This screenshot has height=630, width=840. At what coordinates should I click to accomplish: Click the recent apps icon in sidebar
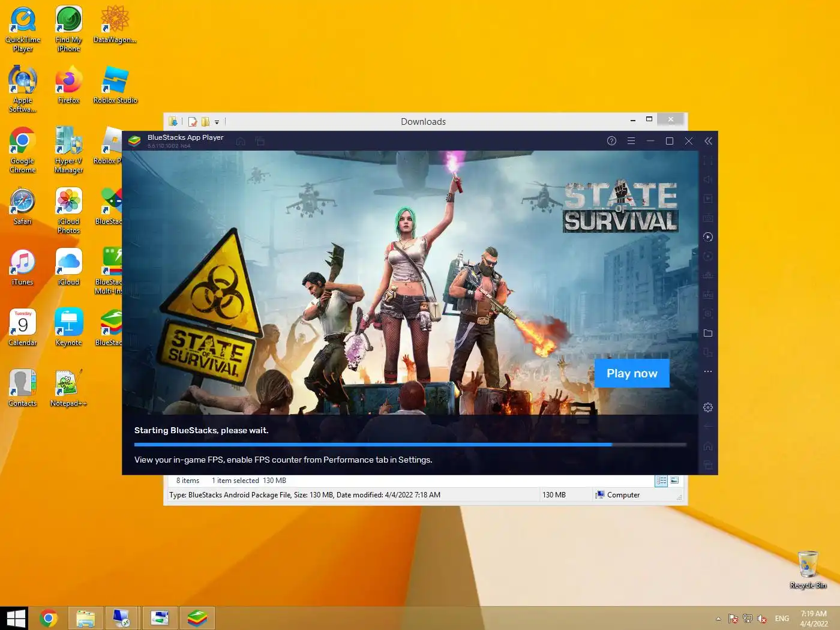(708, 465)
